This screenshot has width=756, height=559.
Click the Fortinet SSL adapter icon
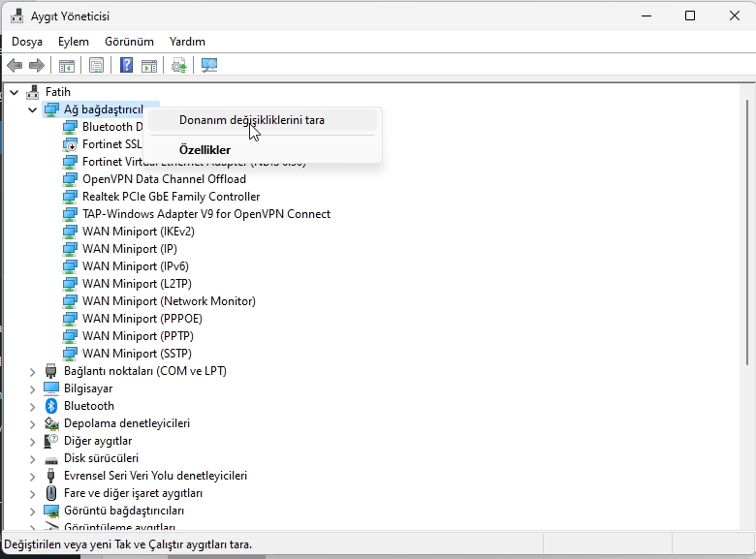click(70, 144)
